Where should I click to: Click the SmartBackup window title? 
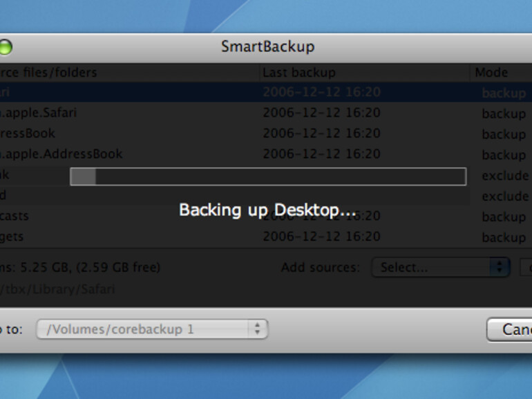(268, 47)
